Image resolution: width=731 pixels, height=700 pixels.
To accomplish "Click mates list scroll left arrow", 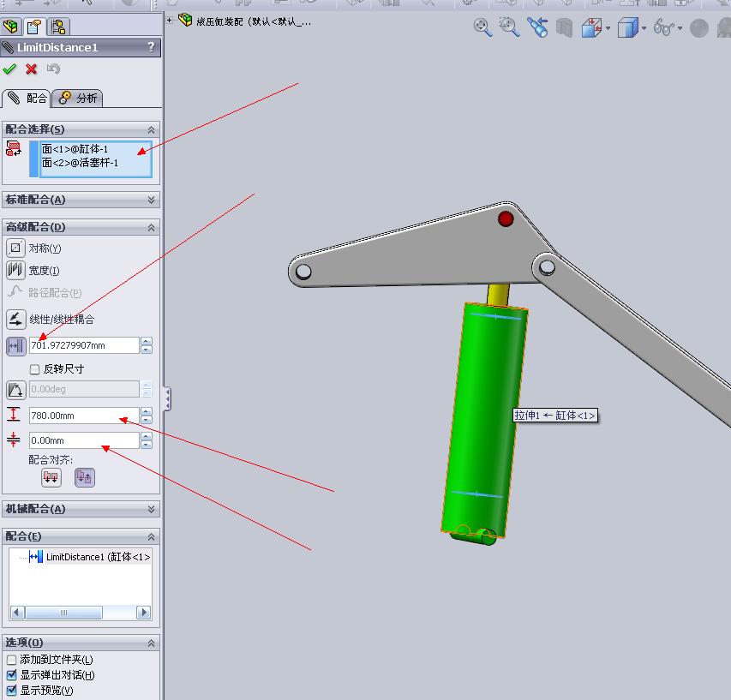I will pyautogui.click(x=17, y=612).
